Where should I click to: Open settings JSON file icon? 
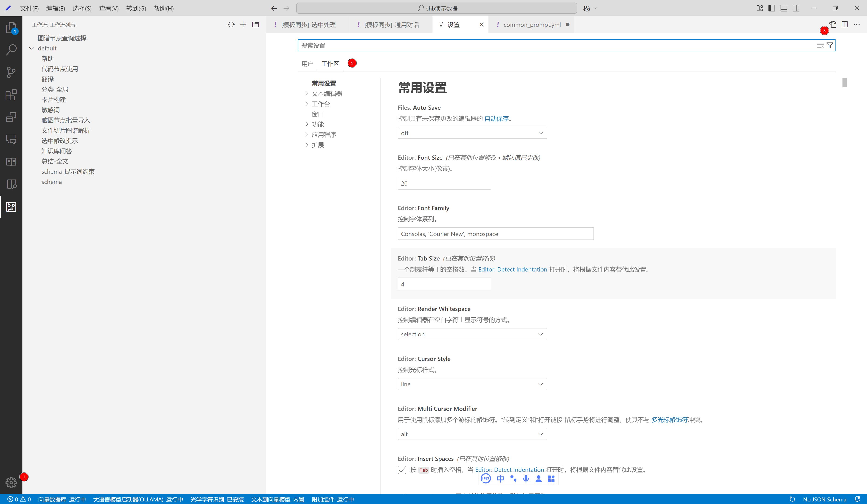833,25
